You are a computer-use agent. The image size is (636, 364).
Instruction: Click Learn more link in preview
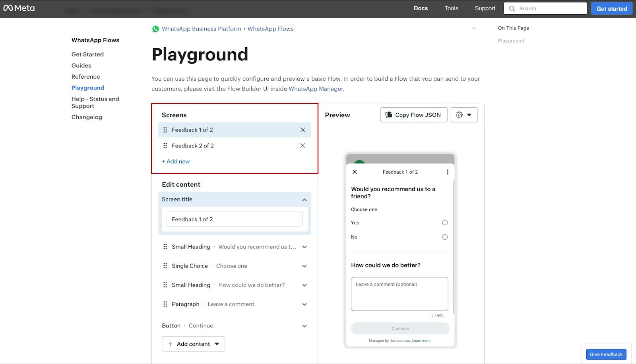click(421, 341)
